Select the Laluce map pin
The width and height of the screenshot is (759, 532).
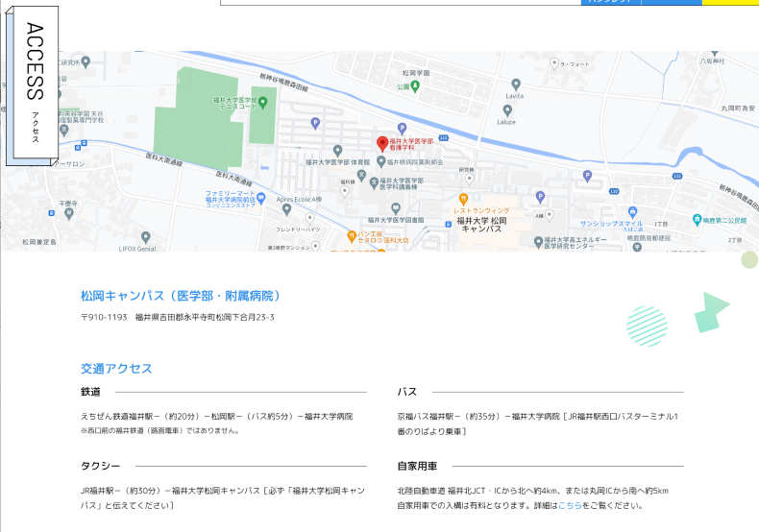pos(507,110)
